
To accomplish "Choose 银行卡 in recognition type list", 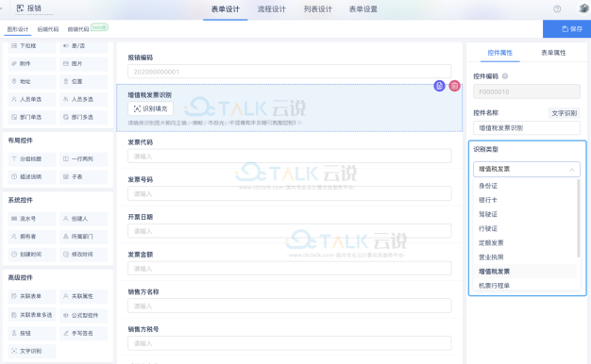I will click(488, 200).
